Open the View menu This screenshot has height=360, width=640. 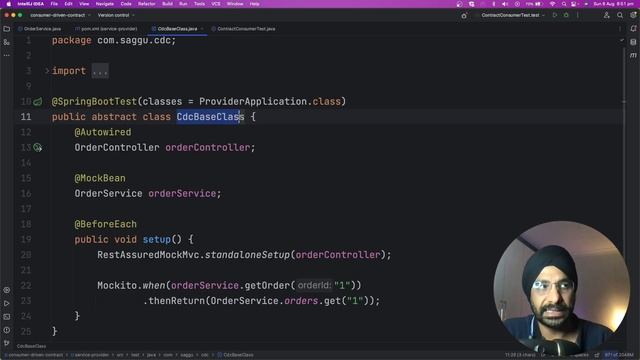(84, 4)
